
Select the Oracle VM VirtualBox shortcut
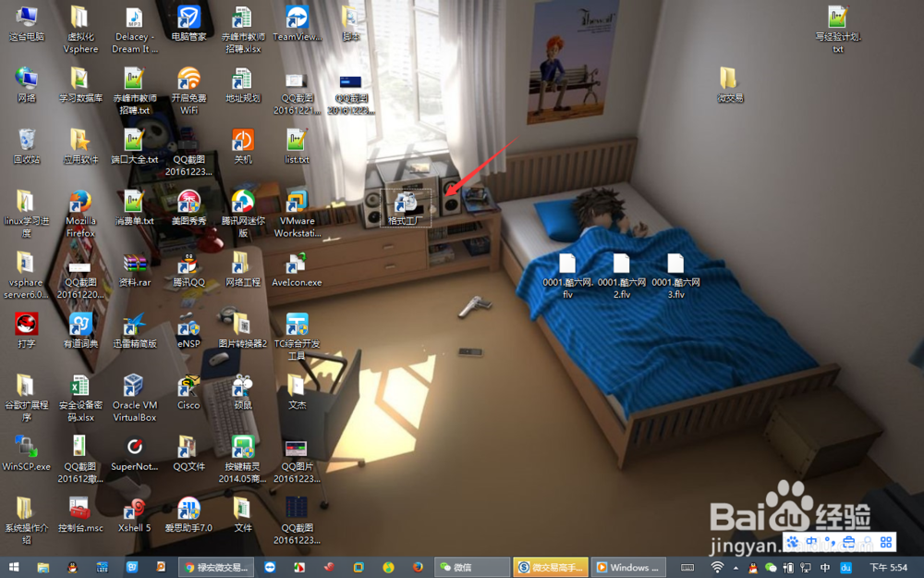click(134, 398)
